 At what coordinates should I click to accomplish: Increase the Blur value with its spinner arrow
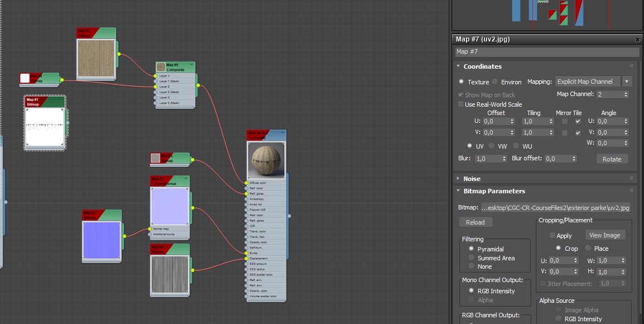(x=503, y=157)
